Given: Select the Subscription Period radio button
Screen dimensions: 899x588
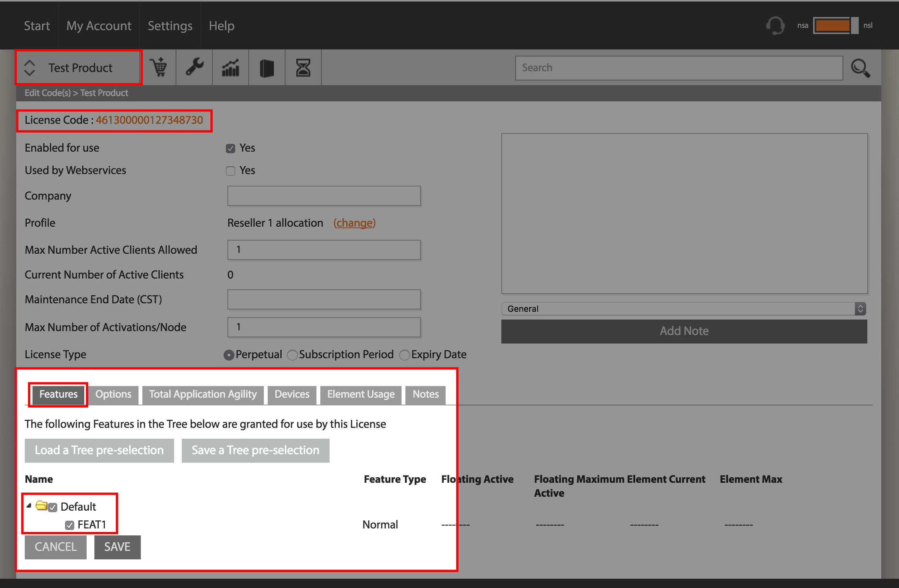Looking at the screenshot, I should click(x=292, y=355).
